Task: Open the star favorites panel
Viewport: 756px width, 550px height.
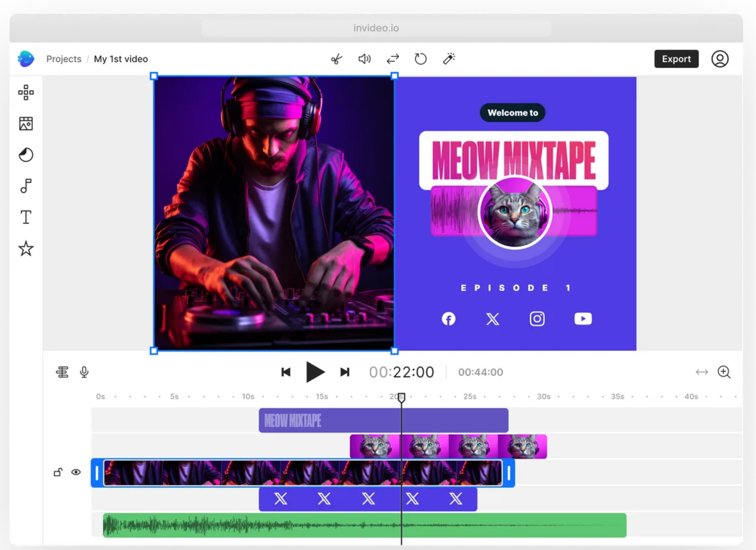Action: pos(26,249)
